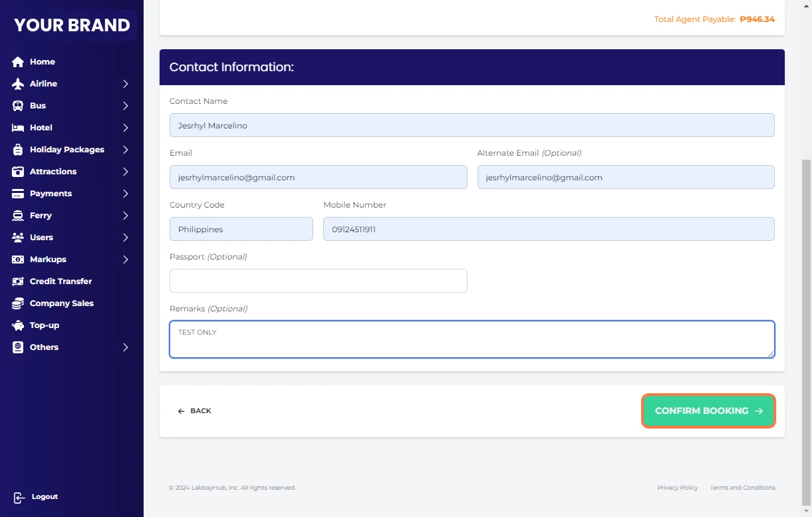This screenshot has width=812, height=517.
Task: Click the Home house icon in sidebar
Action: coord(18,62)
